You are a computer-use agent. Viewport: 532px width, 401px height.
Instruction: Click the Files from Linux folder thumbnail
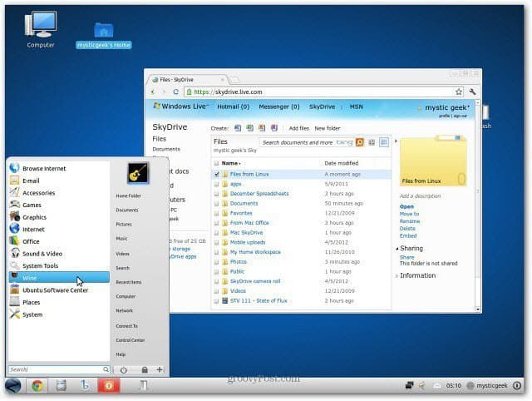433,161
